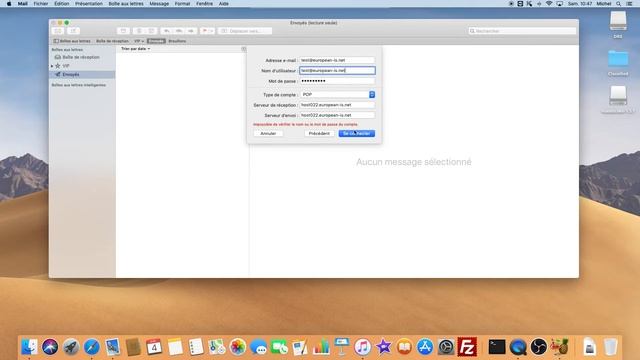Open FileZilla icon in Dock

(467, 347)
